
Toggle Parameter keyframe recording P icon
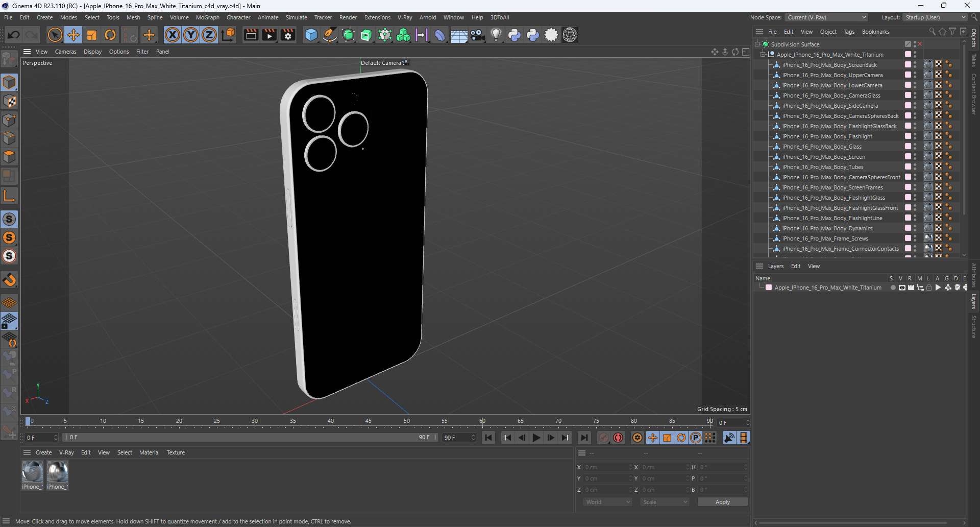[695, 438]
